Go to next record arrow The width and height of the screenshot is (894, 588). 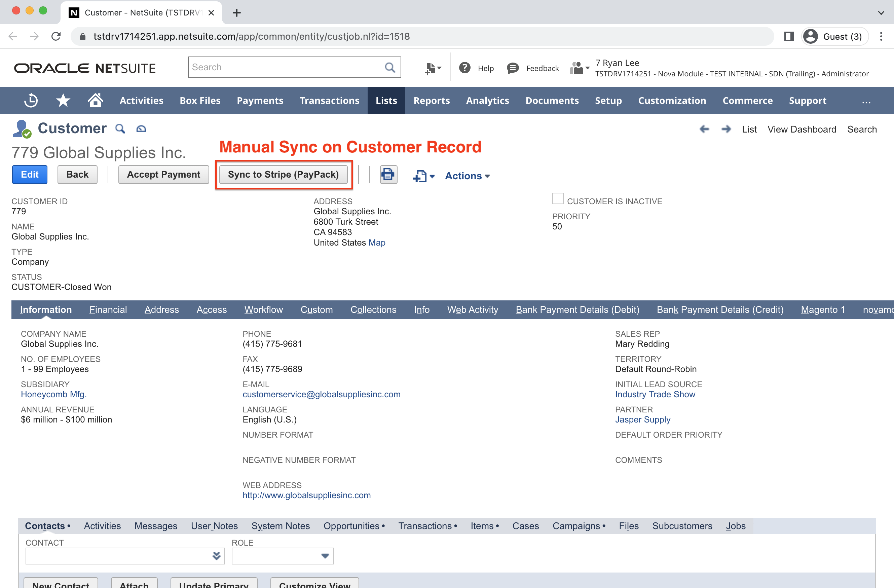726,129
